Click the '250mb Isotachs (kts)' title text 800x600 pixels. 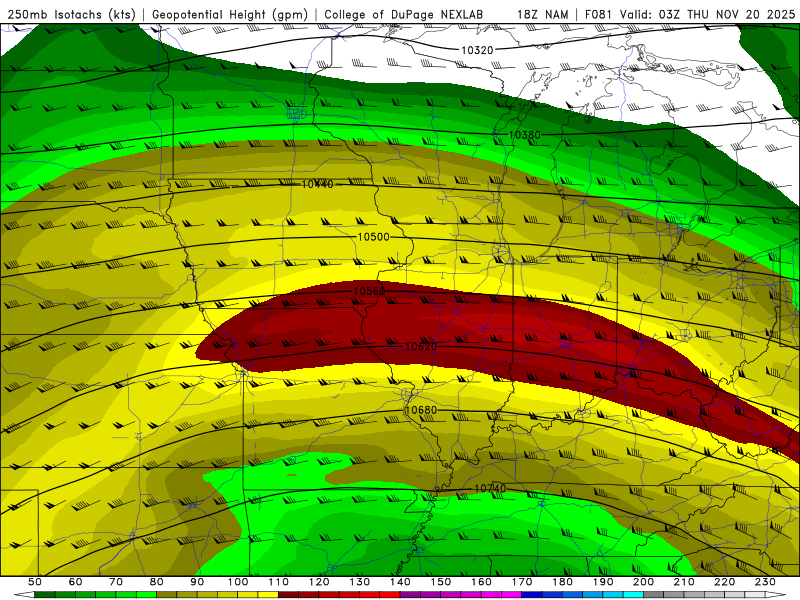coord(72,14)
